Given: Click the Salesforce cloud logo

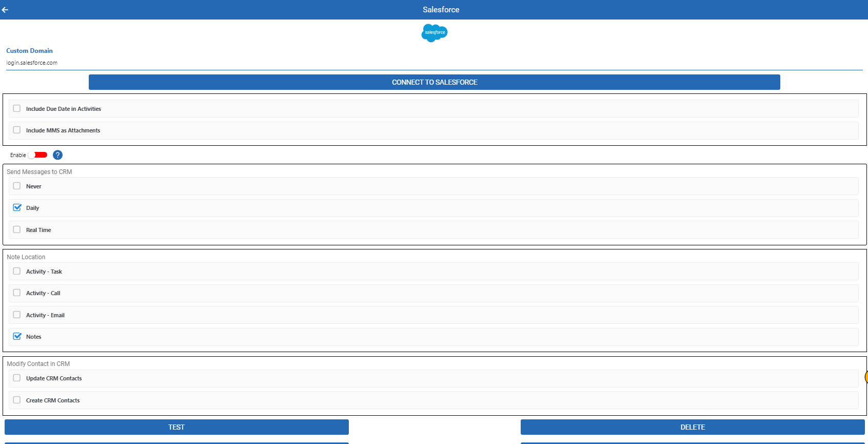Looking at the screenshot, I should (x=435, y=33).
